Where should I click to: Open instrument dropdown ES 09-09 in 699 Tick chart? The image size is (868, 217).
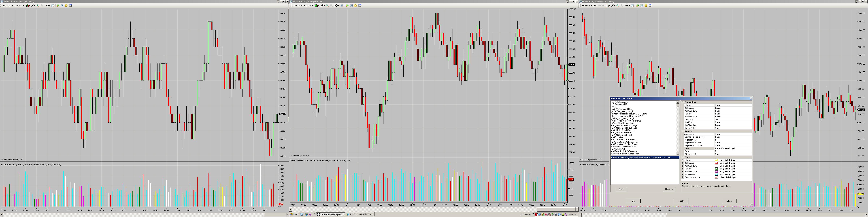click(x=297, y=6)
